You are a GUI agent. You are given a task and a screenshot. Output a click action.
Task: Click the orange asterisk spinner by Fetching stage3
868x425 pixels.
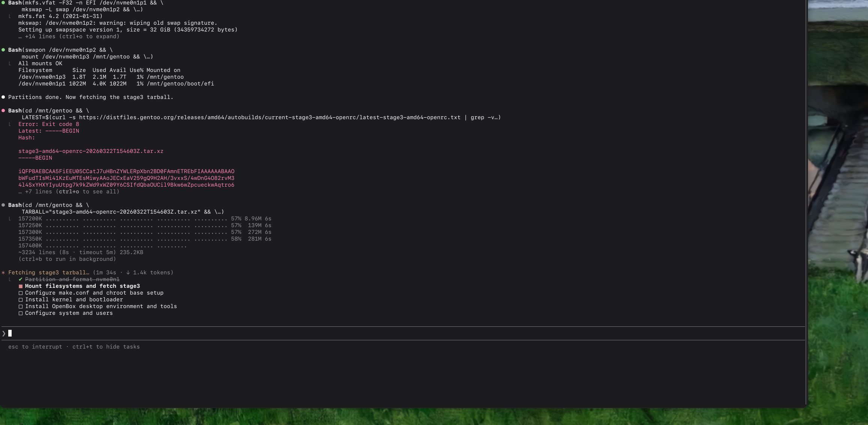(3, 273)
